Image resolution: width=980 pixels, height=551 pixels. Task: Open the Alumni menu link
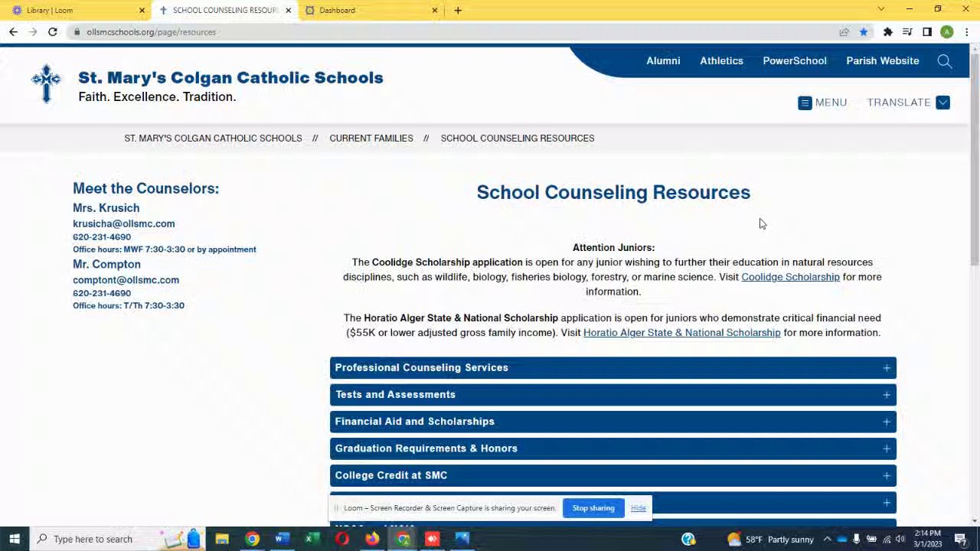(x=663, y=60)
